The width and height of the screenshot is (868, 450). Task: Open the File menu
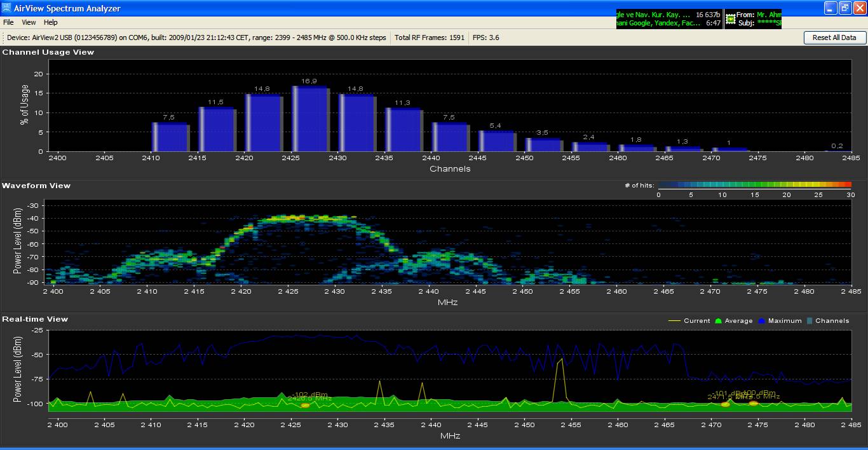pyautogui.click(x=8, y=22)
